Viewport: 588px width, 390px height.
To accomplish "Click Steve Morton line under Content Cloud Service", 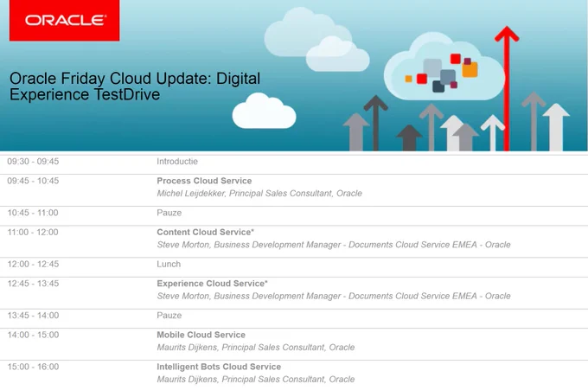I will pos(334,245).
